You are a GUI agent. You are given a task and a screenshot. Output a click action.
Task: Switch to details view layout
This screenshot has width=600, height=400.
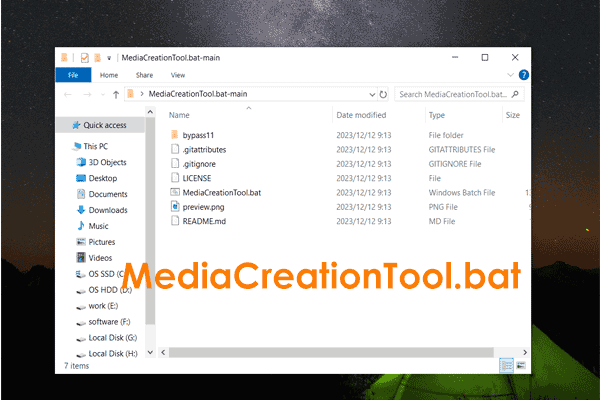[507, 367]
